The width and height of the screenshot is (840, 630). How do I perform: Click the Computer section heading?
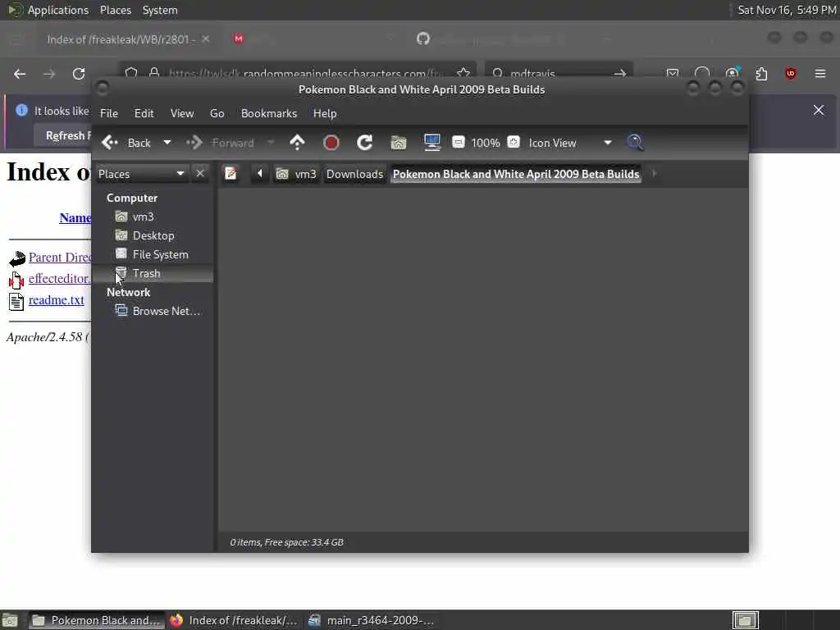tap(132, 199)
